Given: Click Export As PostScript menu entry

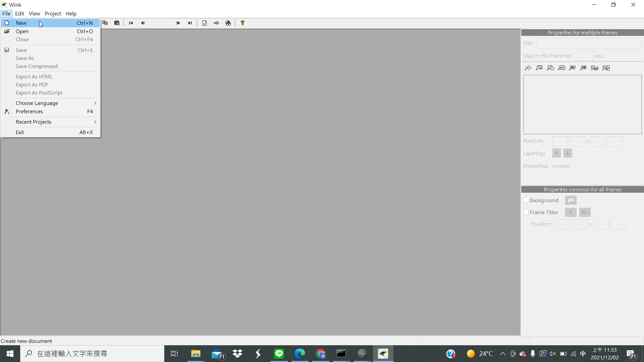Looking at the screenshot, I should (50, 93).
